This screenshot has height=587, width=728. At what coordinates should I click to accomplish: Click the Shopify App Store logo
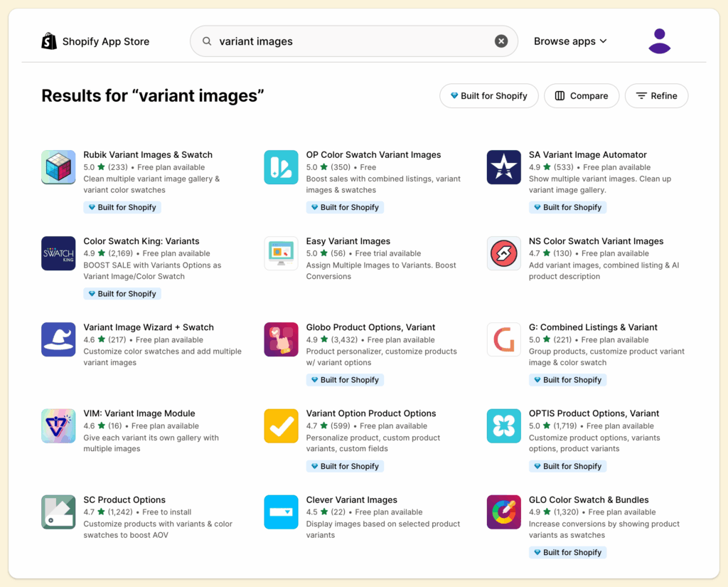tap(95, 41)
